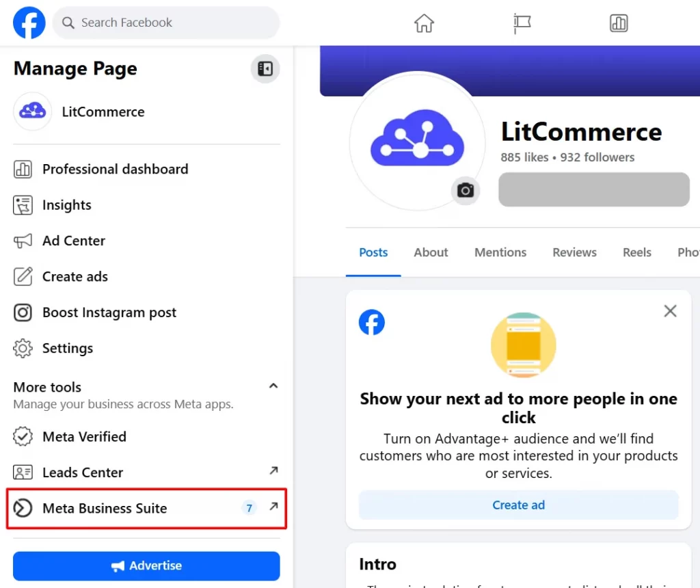Click the Create ad button
This screenshot has width=700, height=588.
tap(519, 505)
